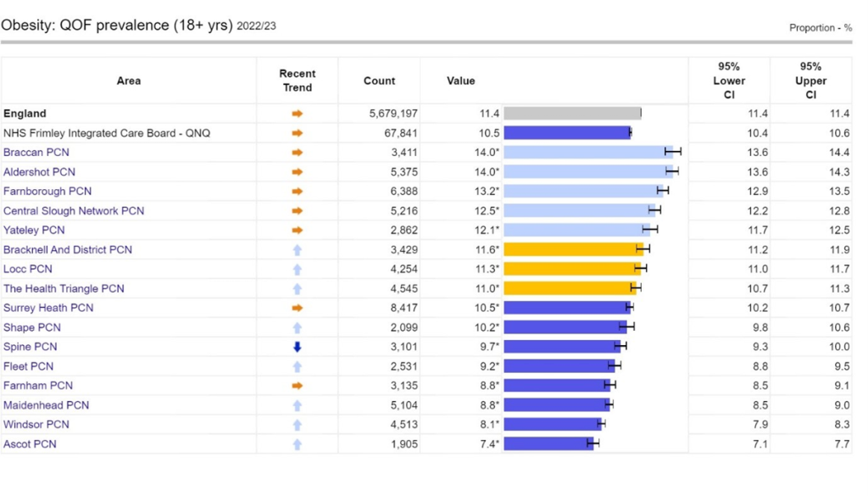Viewport: 868px width, 496px height.
Task: Click NHS Frimley row orange trend arrow
Action: 298,133
